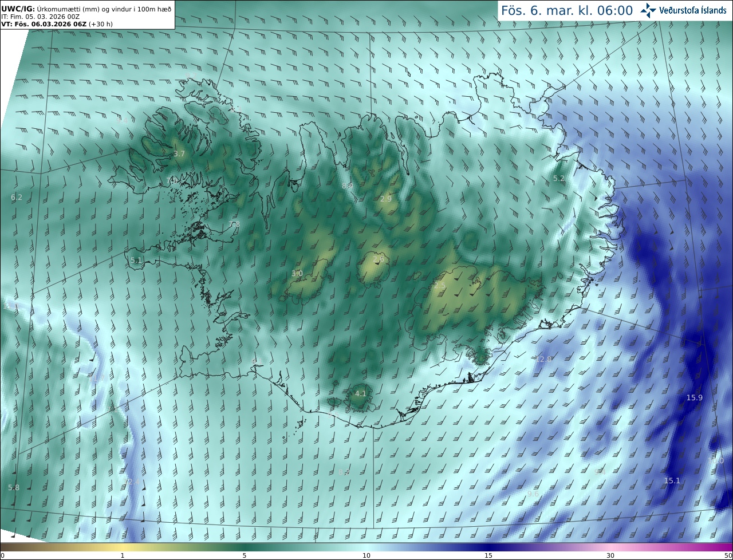
Task: Click the 2.9 value on the map
Action: [386, 199]
